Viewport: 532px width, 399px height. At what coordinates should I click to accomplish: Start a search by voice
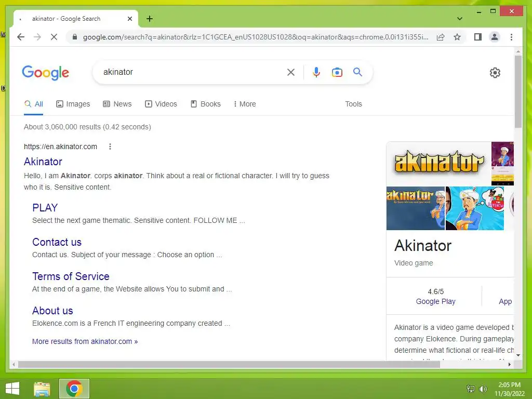tap(316, 72)
